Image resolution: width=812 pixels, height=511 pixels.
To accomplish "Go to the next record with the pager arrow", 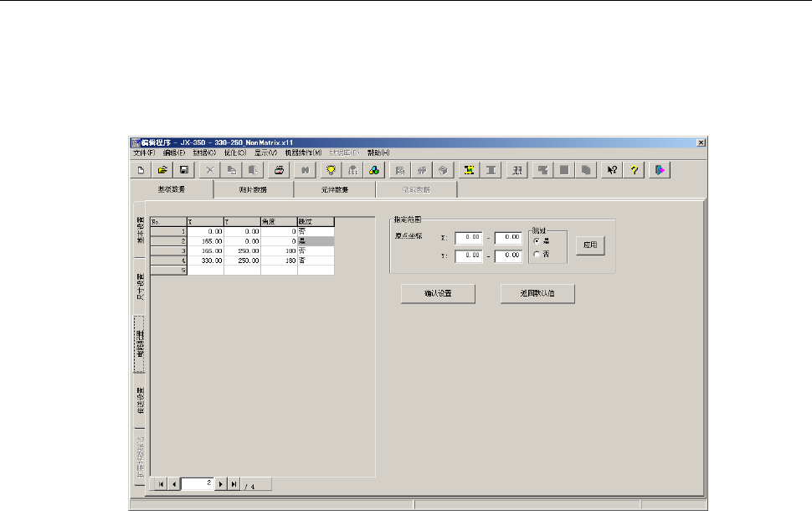I will [221, 484].
